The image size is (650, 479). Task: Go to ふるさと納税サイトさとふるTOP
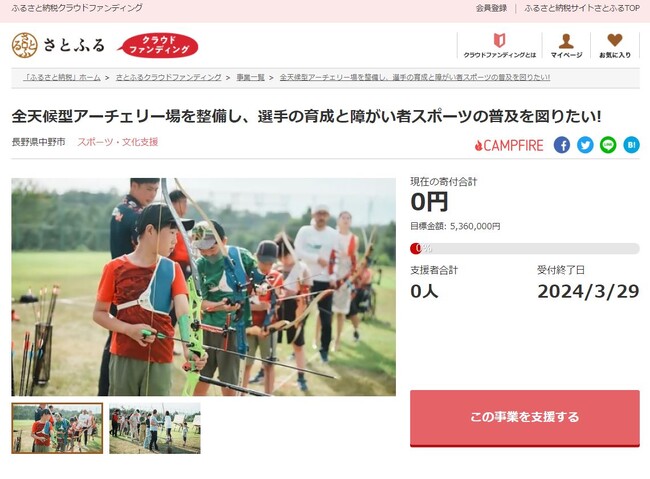(x=582, y=8)
